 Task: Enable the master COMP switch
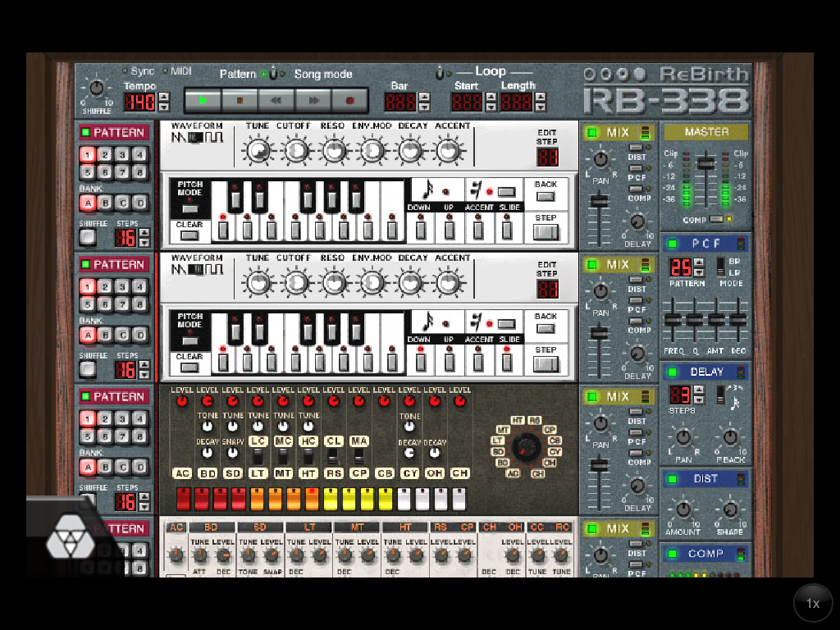point(716,219)
